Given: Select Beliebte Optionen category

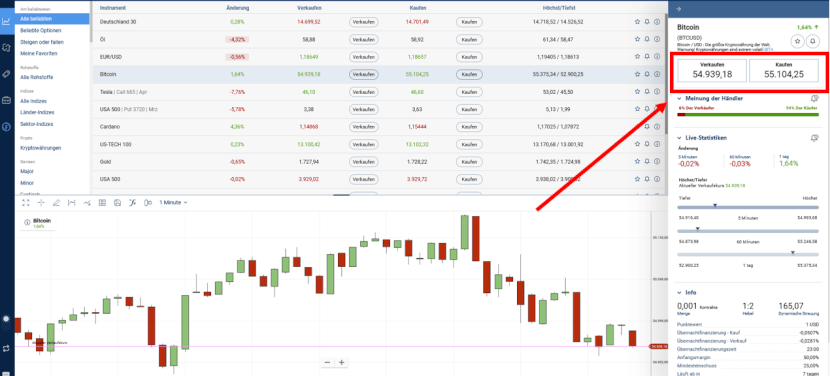Looking at the screenshot, I should [x=41, y=30].
